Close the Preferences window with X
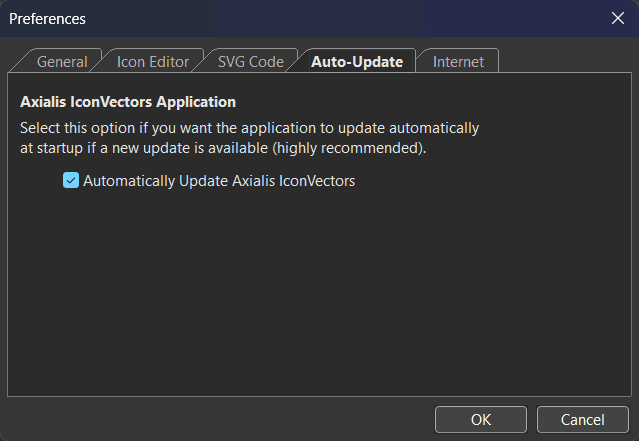The width and height of the screenshot is (639, 441). coord(618,18)
